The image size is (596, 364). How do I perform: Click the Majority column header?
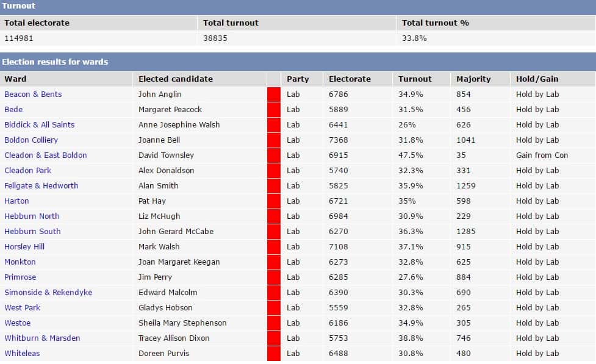click(x=473, y=79)
